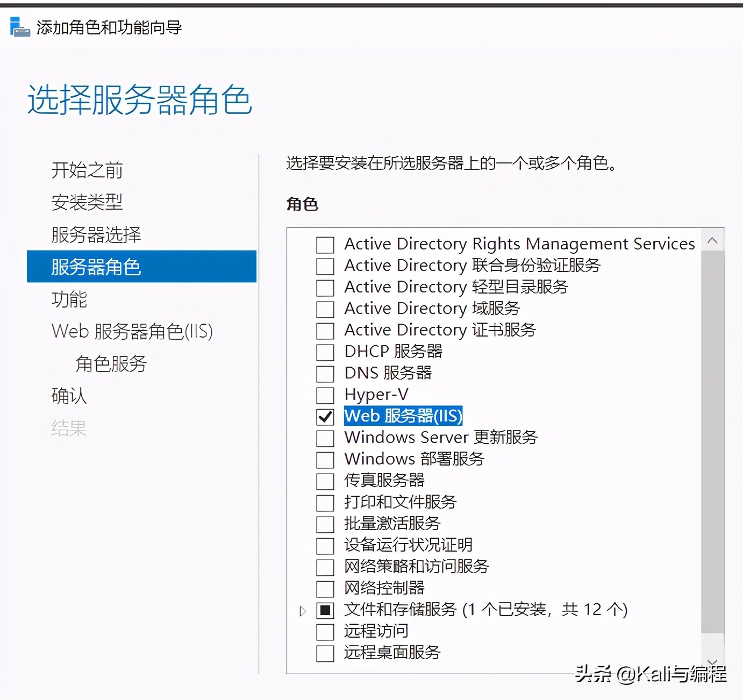Check the 网络策略和访问服务 checkbox
Image resolution: width=743 pixels, height=700 pixels.
(325, 568)
